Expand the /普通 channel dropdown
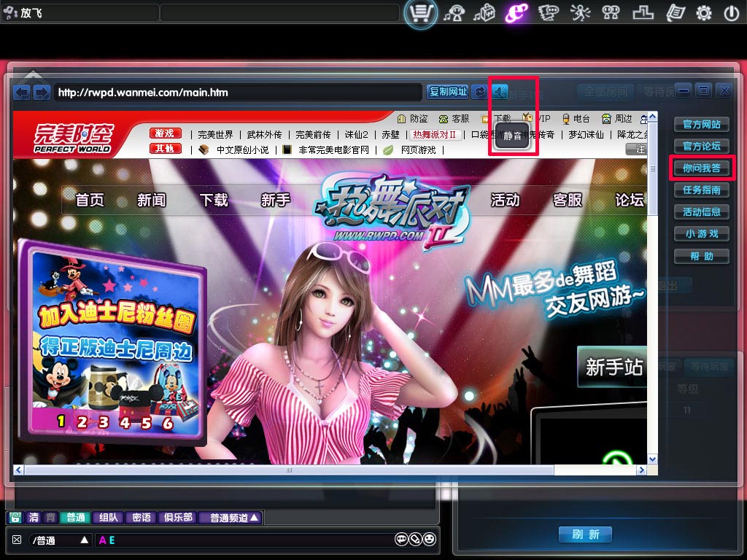 click(85, 540)
